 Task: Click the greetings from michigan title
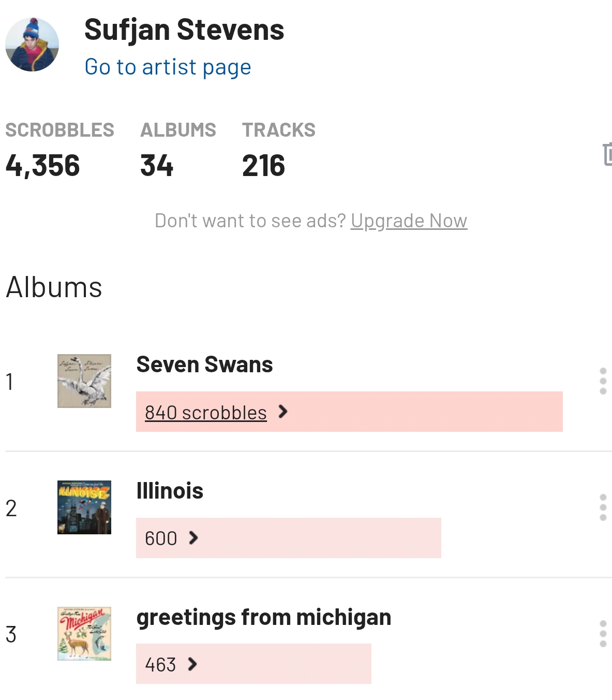coord(263,617)
